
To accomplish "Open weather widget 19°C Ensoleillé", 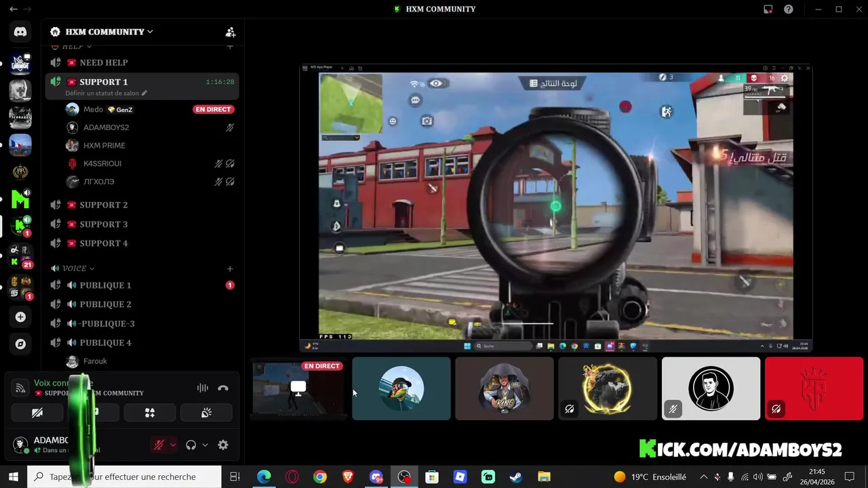I will [x=650, y=476].
